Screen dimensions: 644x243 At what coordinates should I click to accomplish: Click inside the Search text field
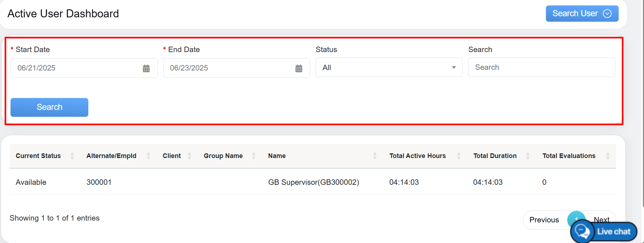point(541,68)
